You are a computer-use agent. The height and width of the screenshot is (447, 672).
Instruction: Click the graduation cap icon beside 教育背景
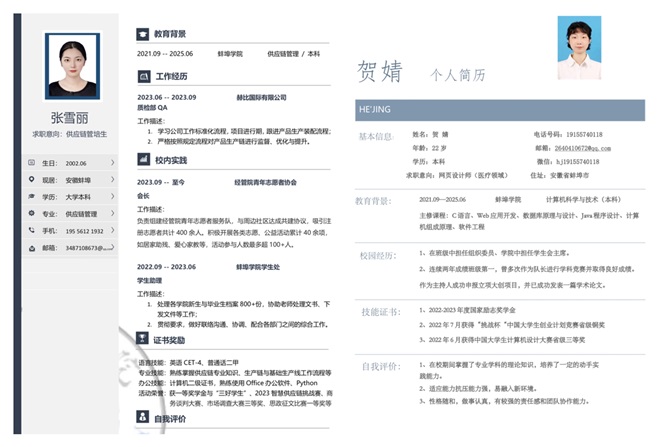143,34
